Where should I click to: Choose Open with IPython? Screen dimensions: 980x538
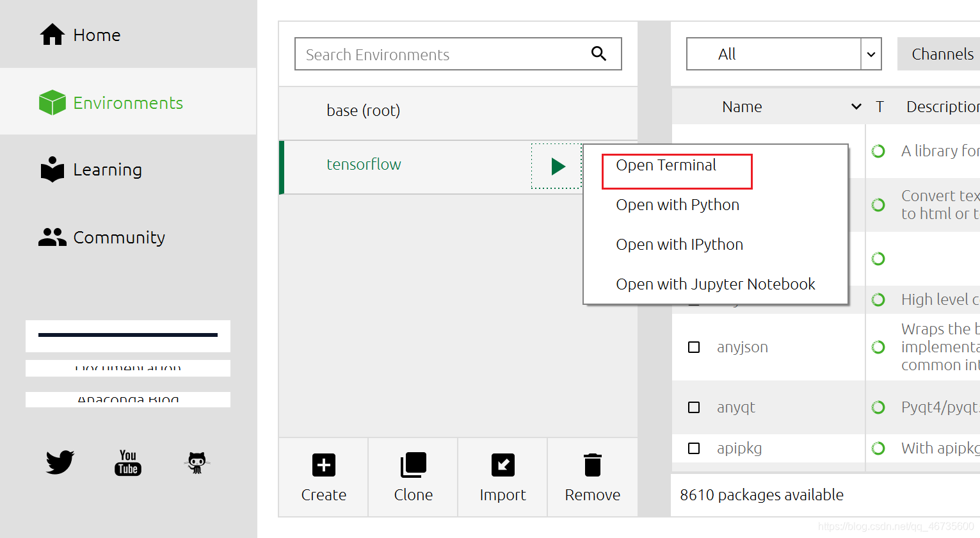pos(679,245)
